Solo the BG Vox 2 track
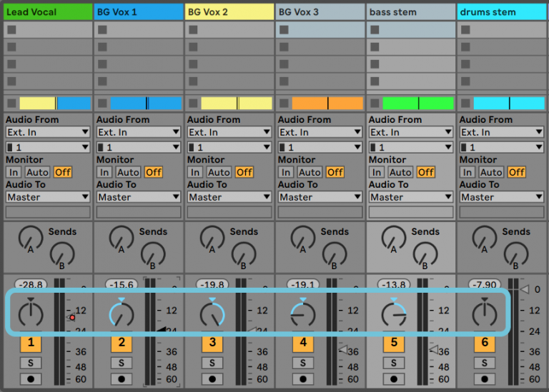 click(212, 363)
